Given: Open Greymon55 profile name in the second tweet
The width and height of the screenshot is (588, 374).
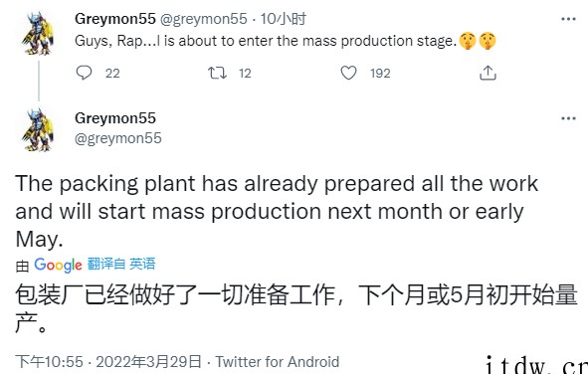Looking at the screenshot, I should point(115,118).
